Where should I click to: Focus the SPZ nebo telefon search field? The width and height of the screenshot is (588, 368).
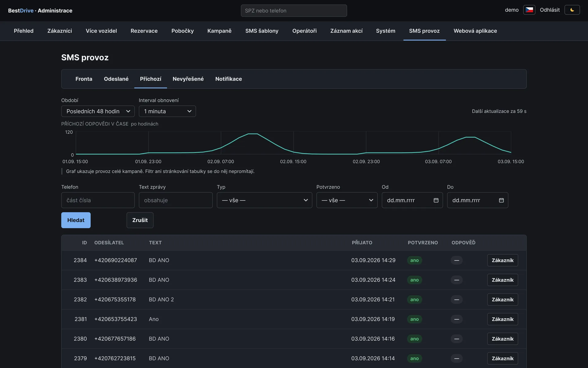(x=294, y=11)
